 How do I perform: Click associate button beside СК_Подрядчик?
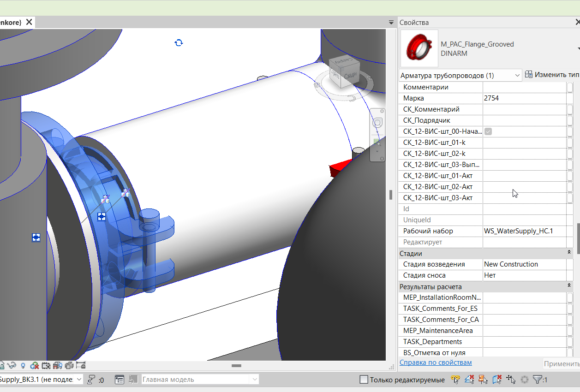570,120
